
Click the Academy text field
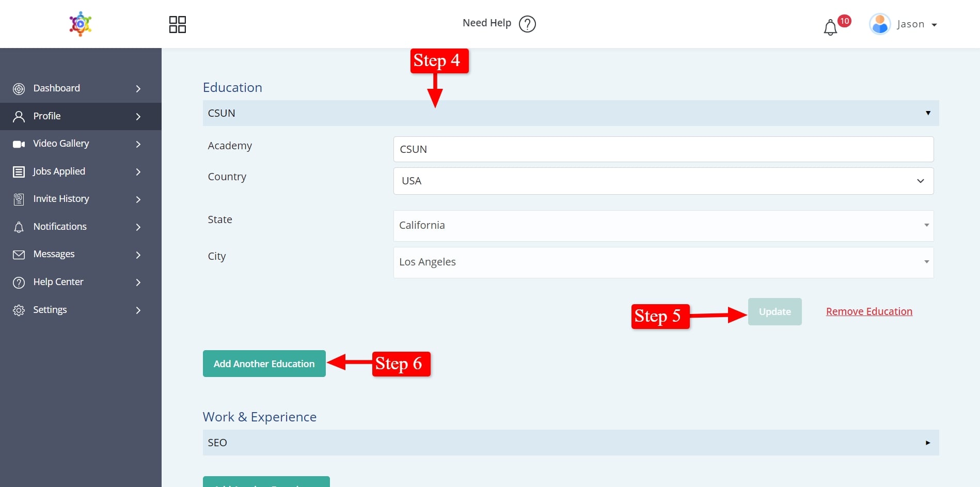point(663,149)
